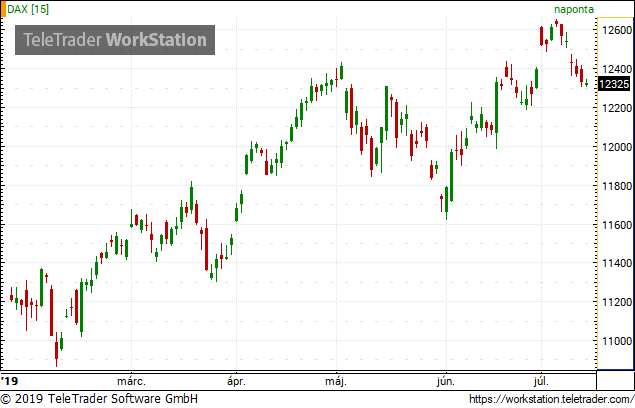
Task: Click the máj. month label
Action: (336, 381)
